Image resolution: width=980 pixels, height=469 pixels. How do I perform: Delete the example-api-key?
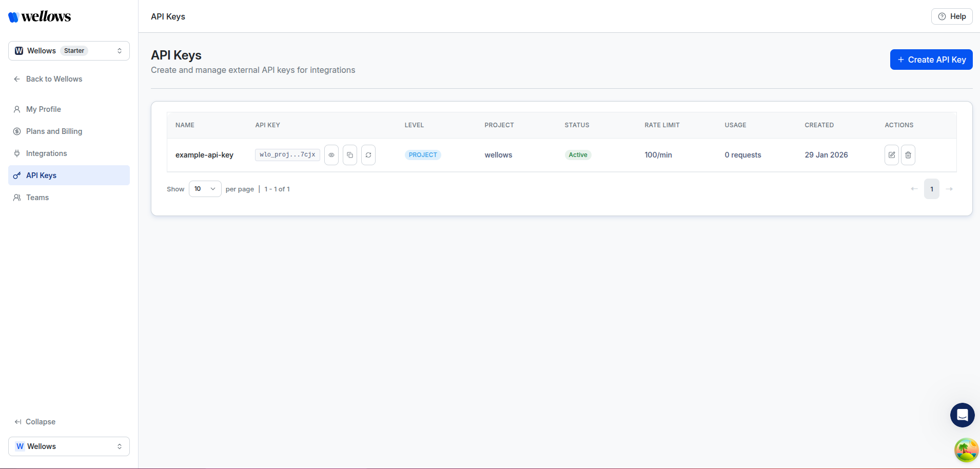coord(908,154)
